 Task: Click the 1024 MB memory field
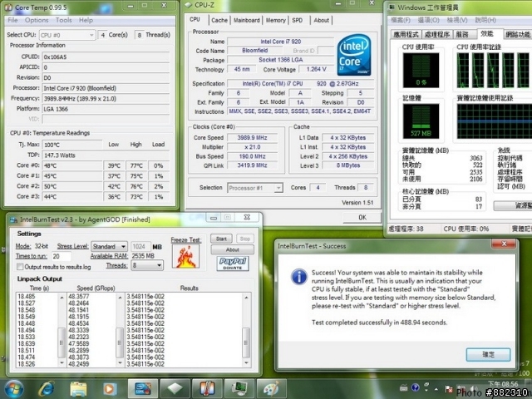click(140, 246)
